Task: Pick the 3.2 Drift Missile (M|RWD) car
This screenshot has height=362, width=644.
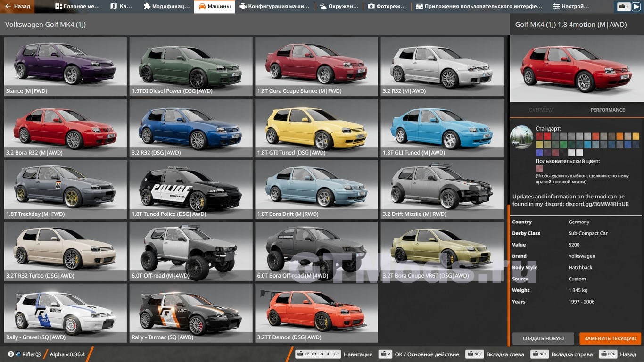Action: [x=442, y=189]
